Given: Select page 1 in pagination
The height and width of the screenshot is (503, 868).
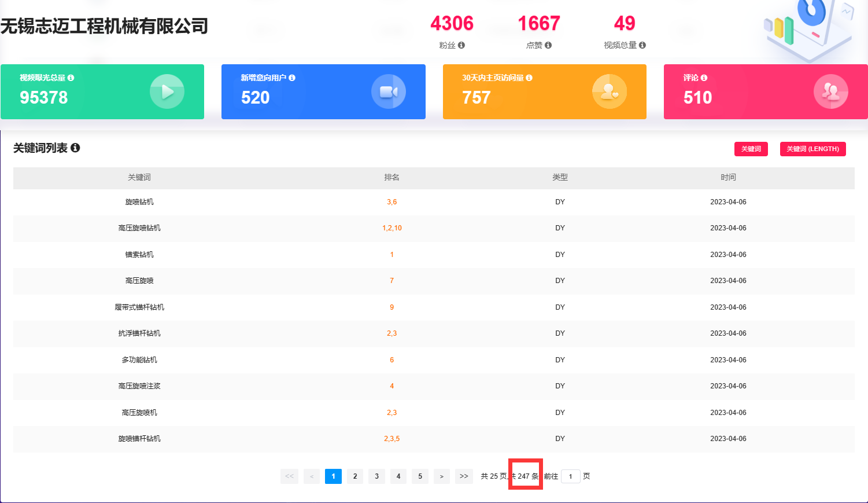Looking at the screenshot, I should tap(333, 476).
